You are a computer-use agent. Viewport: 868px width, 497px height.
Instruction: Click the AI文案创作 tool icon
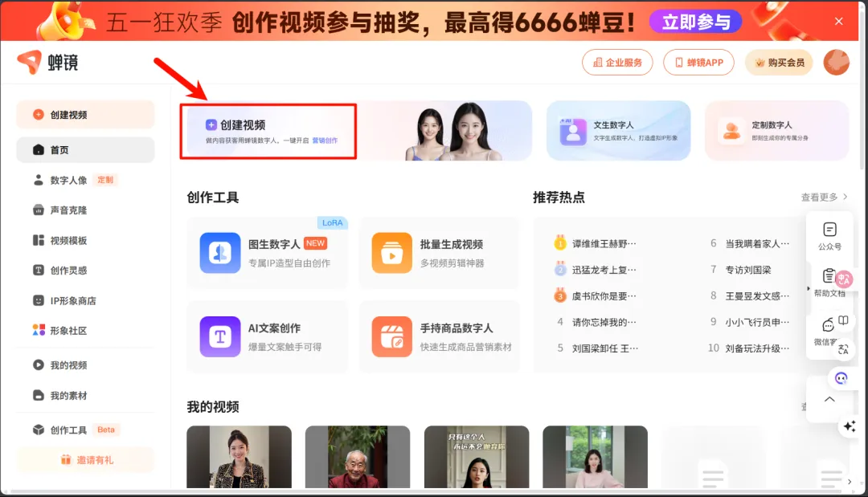[x=220, y=336]
